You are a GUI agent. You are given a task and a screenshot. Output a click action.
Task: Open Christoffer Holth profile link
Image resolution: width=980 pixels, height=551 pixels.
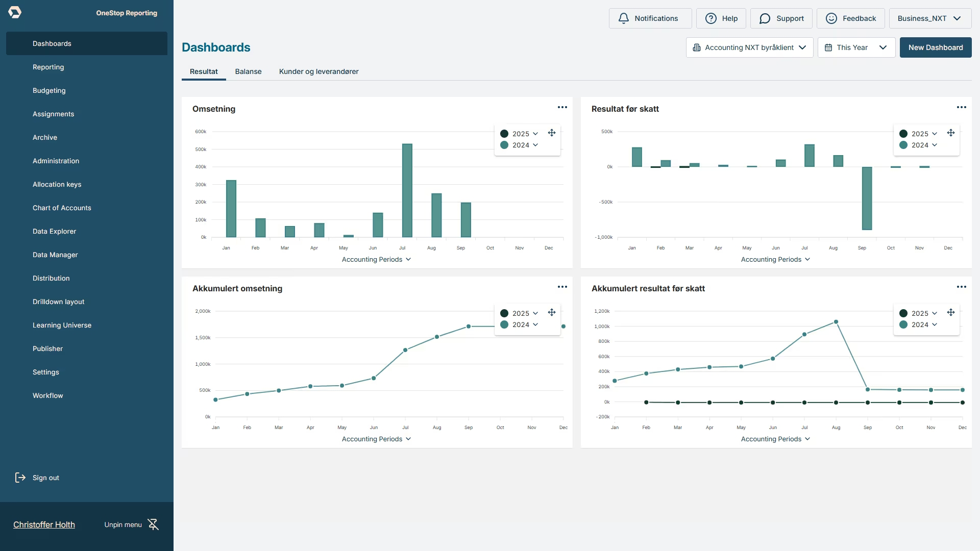coord(44,524)
